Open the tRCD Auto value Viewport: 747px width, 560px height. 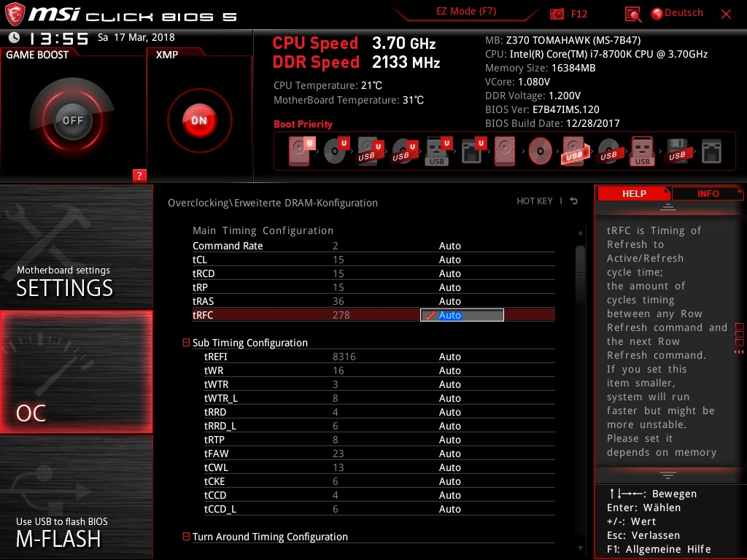click(449, 273)
